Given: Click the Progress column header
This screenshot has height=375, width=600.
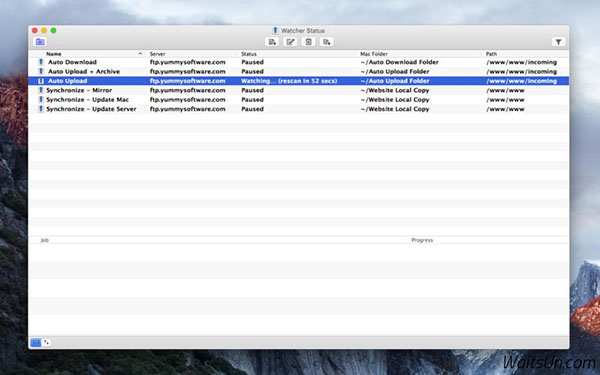Looking at the screenshot, I should click(x=422, y=240).
